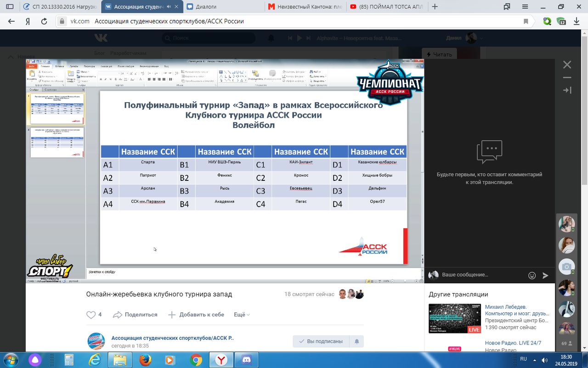Open a new browser tab
The width and height of the screenshot is (588, 368).
[x=435, y=7]
